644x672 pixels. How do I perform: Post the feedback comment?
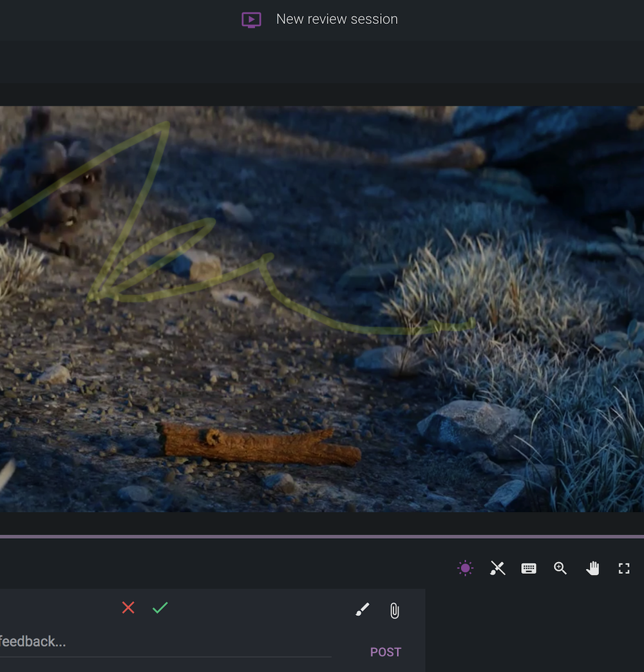point(386,652)
